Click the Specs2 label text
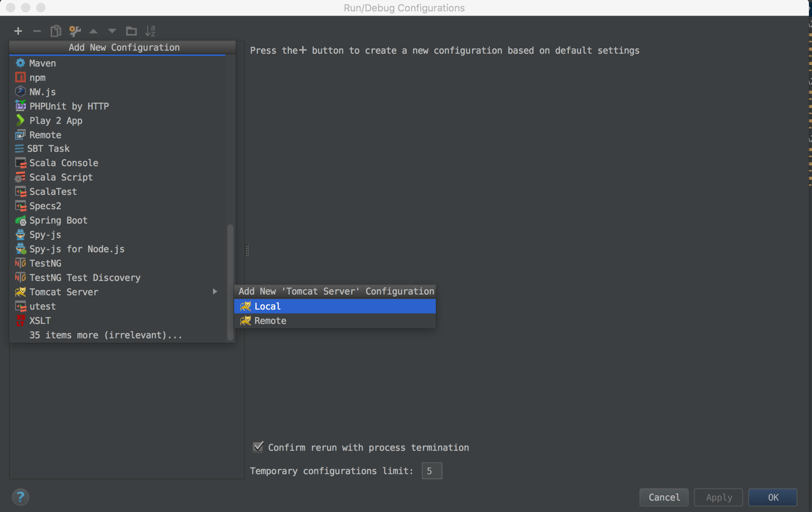The image size is (812, 512). pyautogui.click(x=45, y=206)
